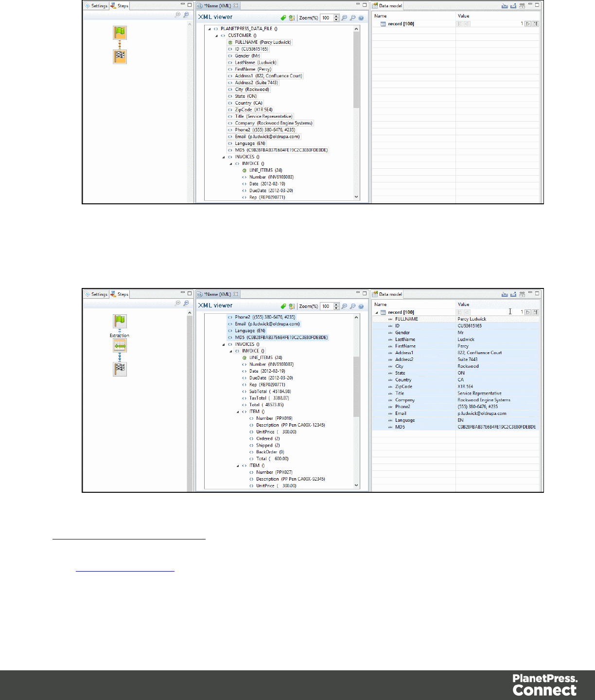595x700 pixels.
Task: Zoom in XML viewer of lower screenshot
Action: click(x=344, y=306)
